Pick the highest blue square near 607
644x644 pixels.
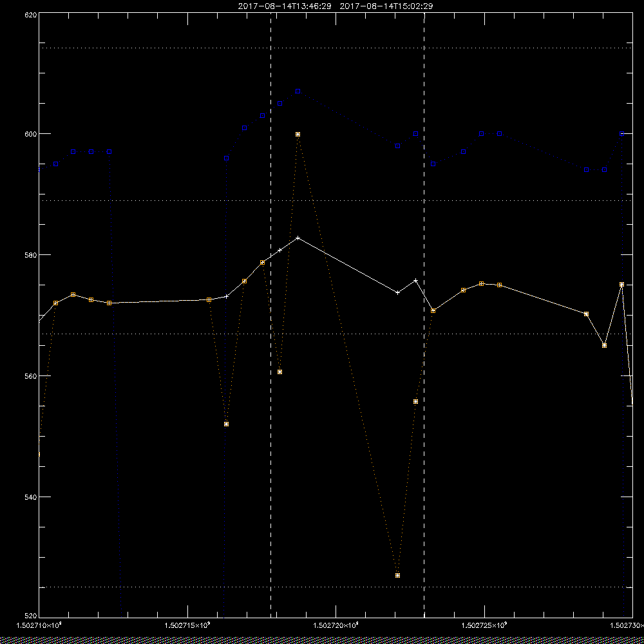(298, 91)
